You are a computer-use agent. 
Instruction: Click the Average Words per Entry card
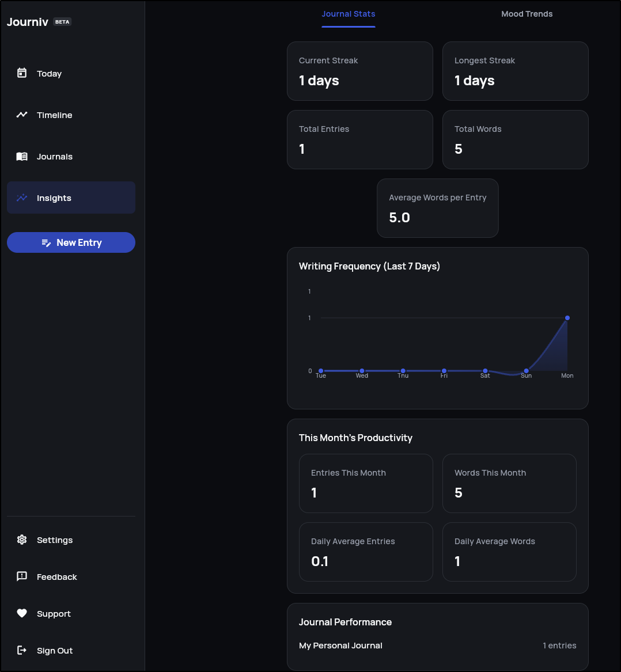[437, 208]
